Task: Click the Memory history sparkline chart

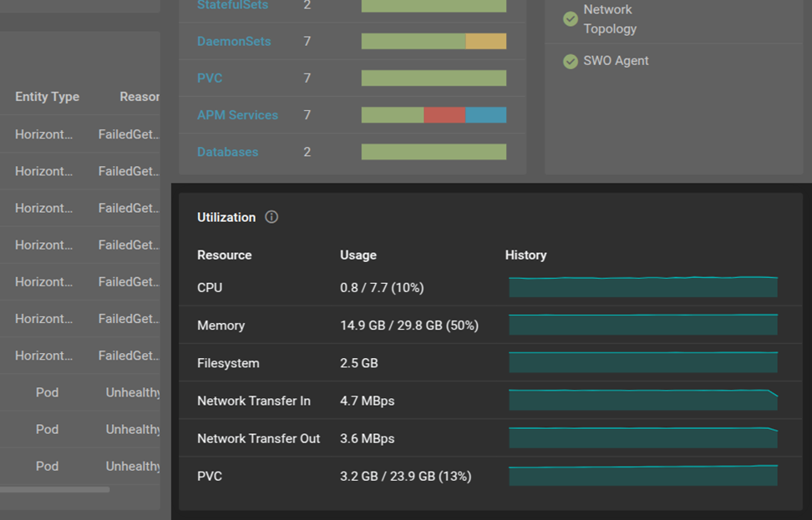Action: tap(643, 325)
